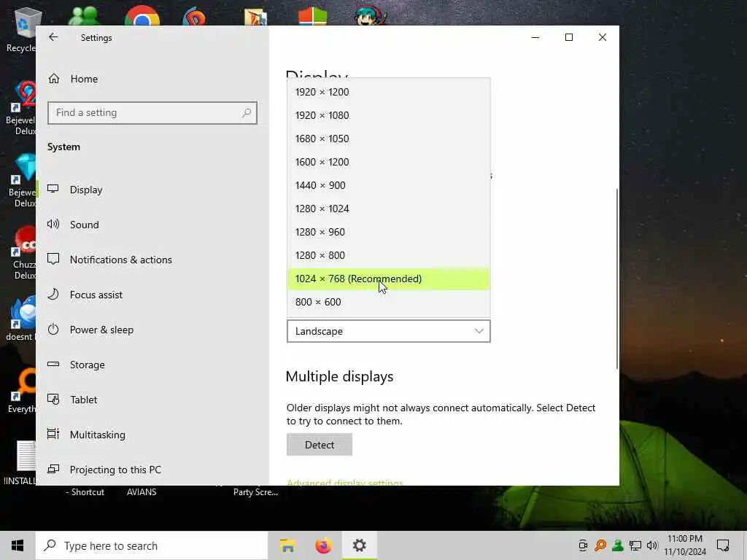747x560 pixels.
Task: Choose 1024 × 768 (Recommended) resolution
Action: click(388, 279)
